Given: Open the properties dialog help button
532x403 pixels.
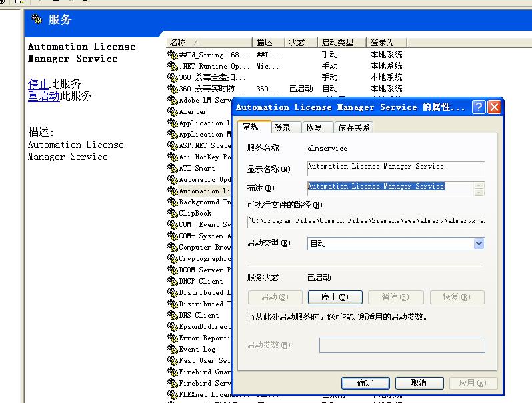Looking at the screenshot, I should point(479,107).
